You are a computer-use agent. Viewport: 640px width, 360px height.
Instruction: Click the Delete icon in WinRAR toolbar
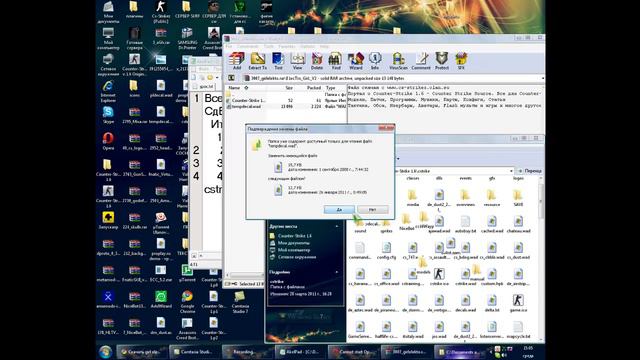tap(317, 61)
